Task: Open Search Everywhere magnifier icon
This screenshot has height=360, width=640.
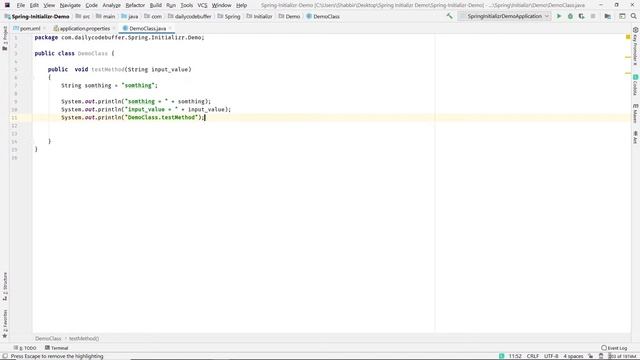Action: click(633, 16)
